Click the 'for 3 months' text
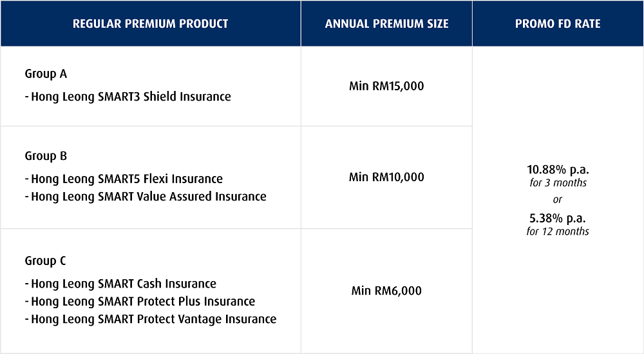The width and height of the screenshot is (644, 354). [x=558, y=182]
